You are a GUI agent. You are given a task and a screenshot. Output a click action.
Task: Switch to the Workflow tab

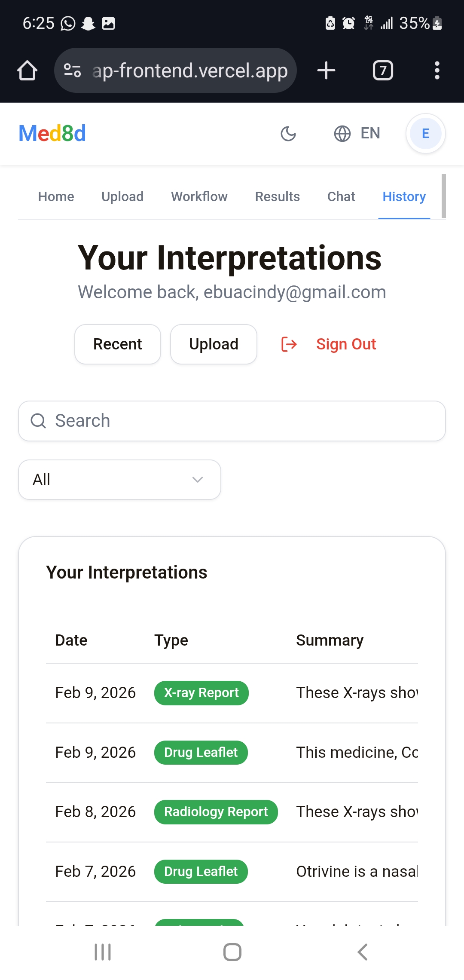pos(199,197)
